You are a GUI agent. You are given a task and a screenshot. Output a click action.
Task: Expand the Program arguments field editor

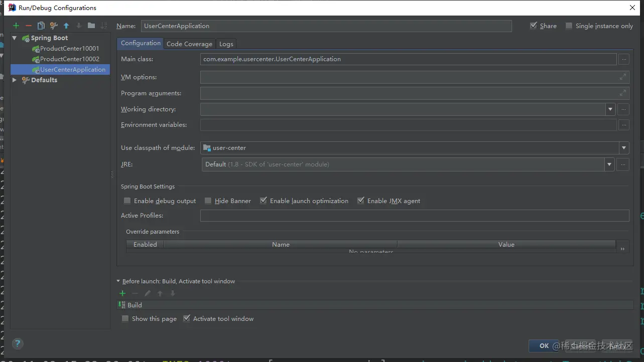622,93
